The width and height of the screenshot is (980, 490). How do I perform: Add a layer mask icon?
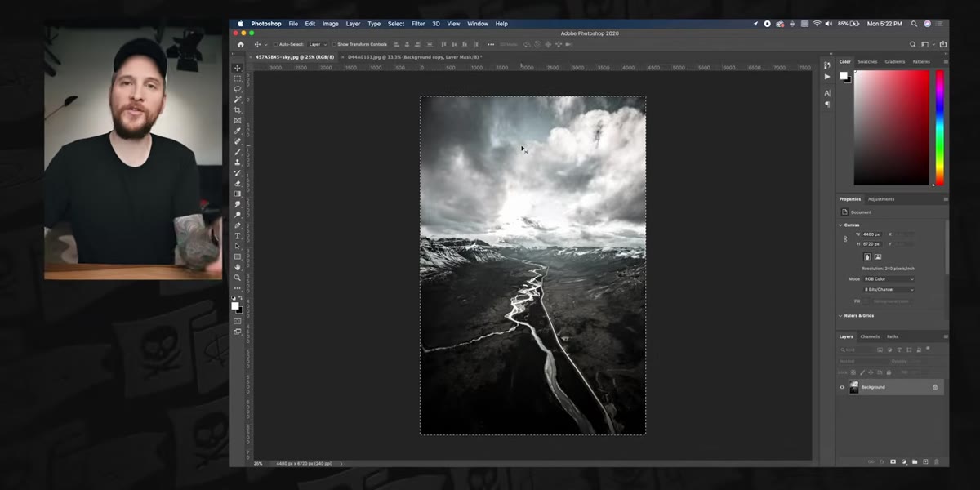pos(893,461)
